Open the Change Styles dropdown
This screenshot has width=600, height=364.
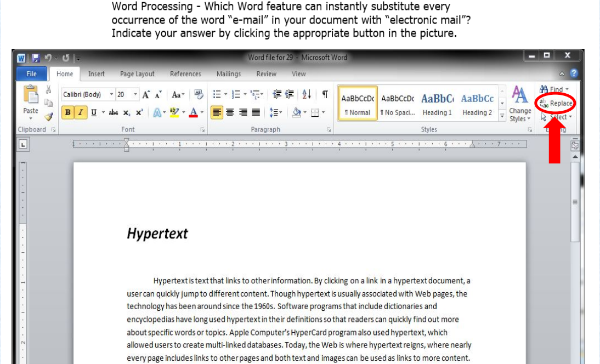coord(519,104)
